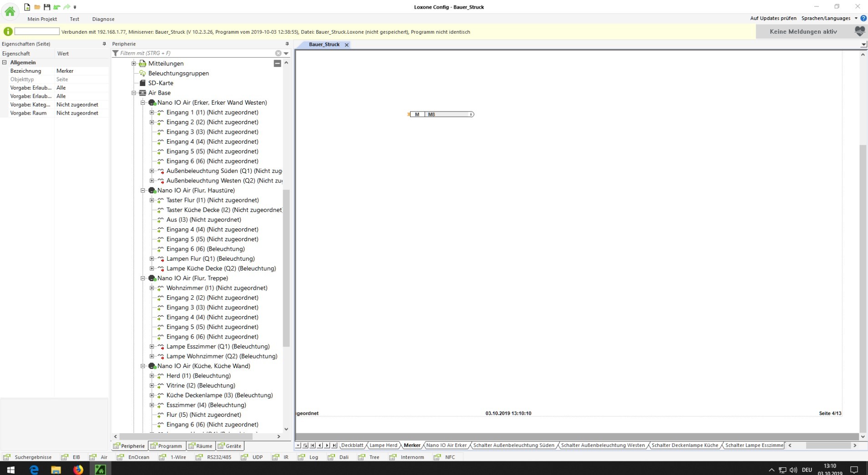Clear the periphery filter text
This screenshot has width=868, height=475.
(278, 53)
